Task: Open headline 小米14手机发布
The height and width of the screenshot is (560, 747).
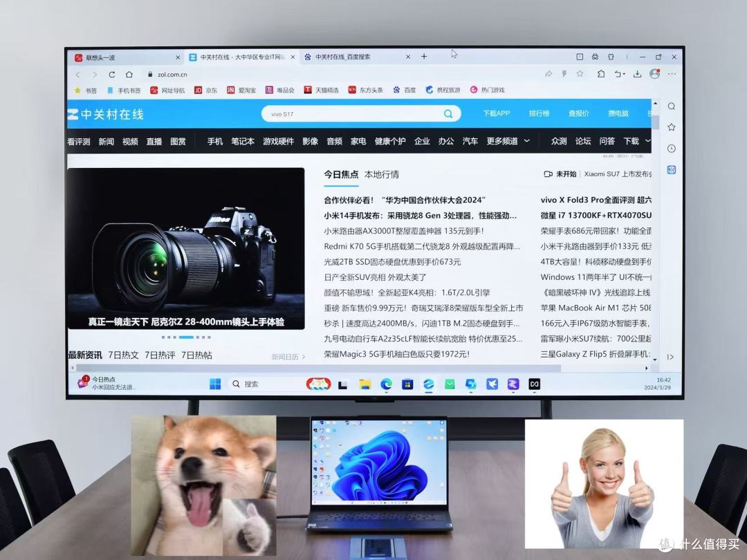Action: [421, 216]
